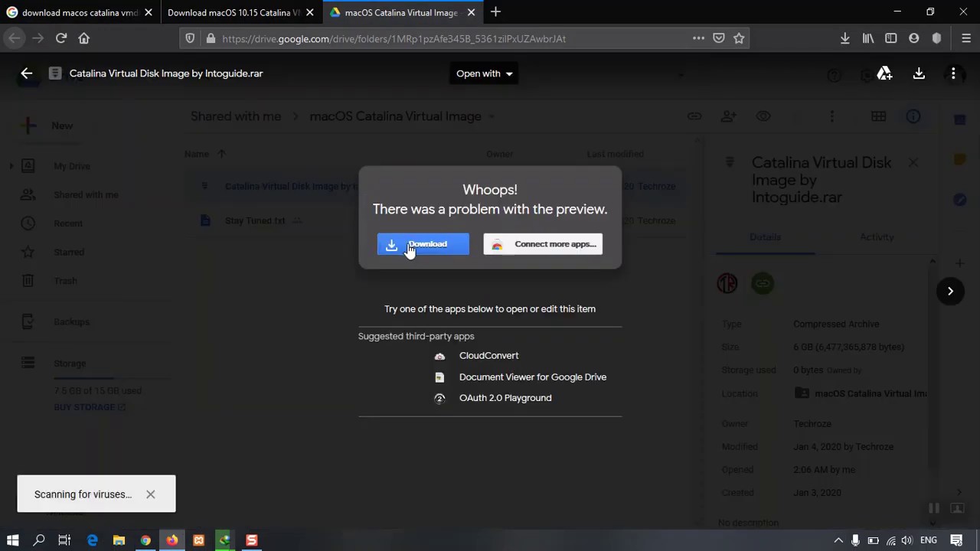Expand My Drive tree arrow
Viewport: 980px width, 551px height.
click(11, 166)
